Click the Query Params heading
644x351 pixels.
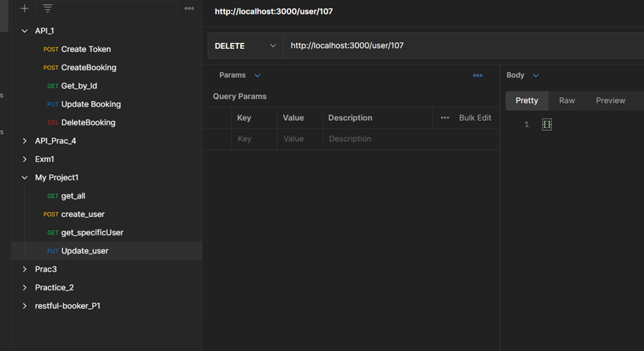pos(240,96)
